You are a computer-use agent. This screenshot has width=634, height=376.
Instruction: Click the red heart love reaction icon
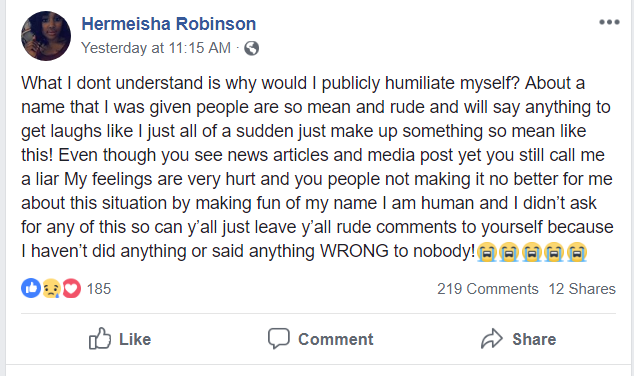pos(72,288)
